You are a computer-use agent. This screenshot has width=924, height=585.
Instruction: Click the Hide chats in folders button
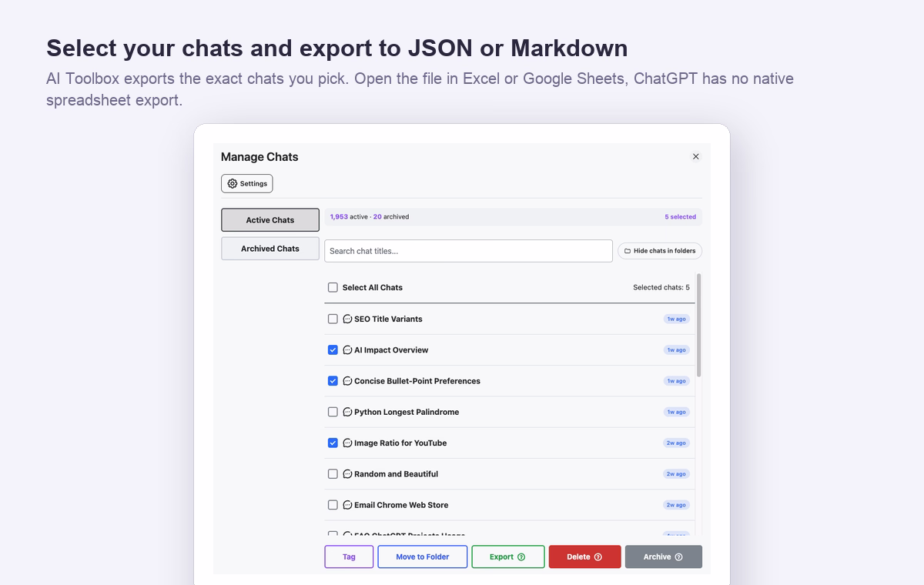click(x=660, y=251)
